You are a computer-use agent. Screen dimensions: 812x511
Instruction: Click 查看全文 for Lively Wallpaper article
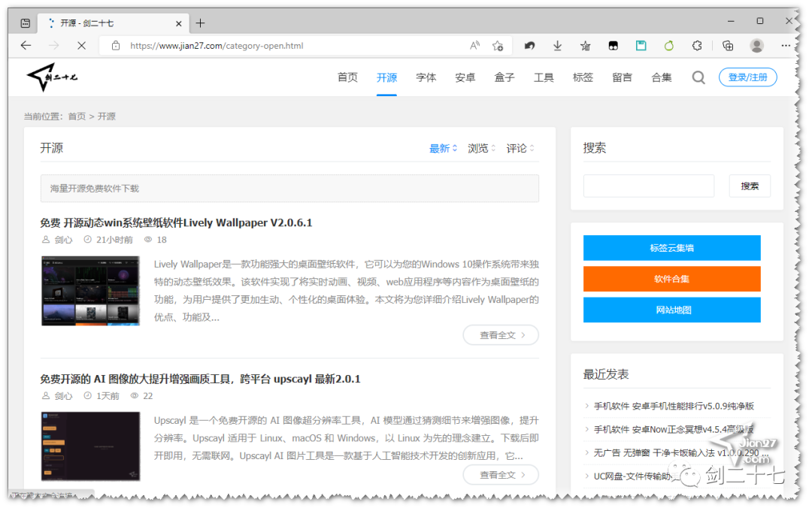point(500,335)
